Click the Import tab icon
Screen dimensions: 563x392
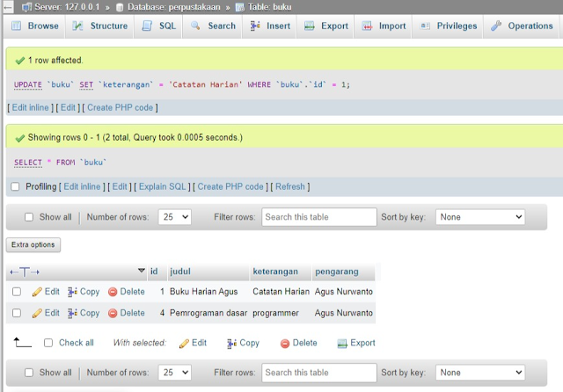point(367,25)
